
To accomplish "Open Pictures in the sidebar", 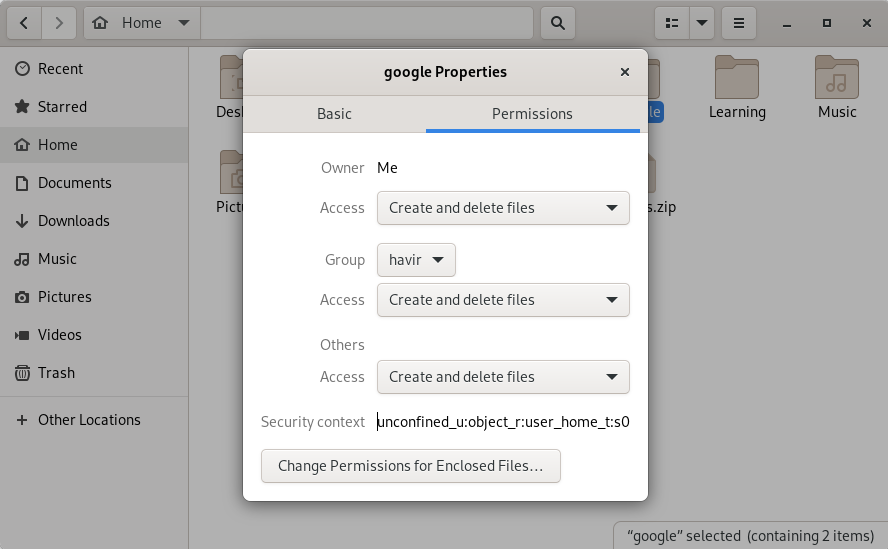I will [x=94, y=297].
